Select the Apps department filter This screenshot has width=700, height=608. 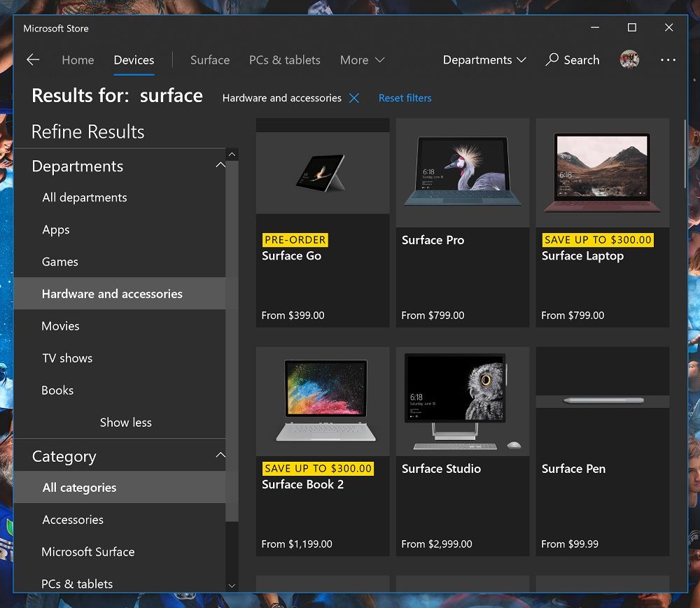tap(56, 229)
